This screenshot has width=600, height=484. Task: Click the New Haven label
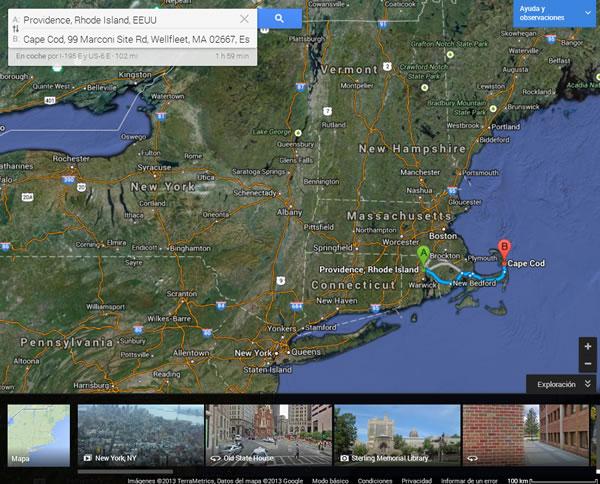337,301
